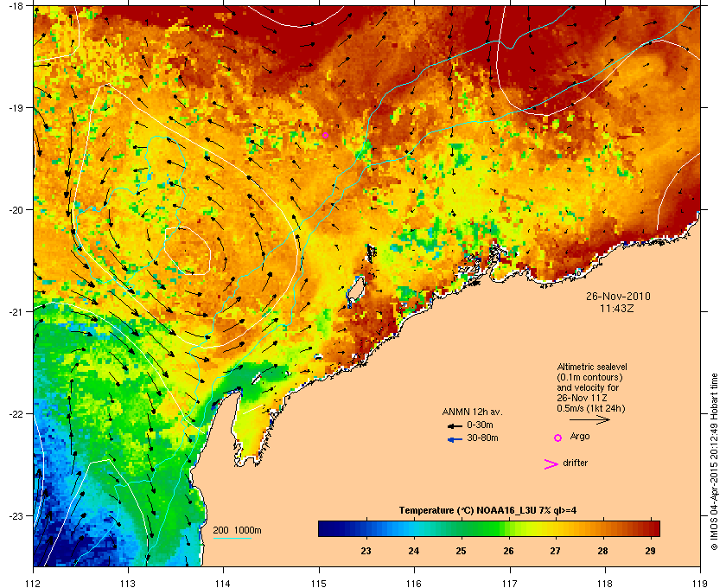726x588 pixels.
Task: Click the IMOS copyright timestamp text
Action: pos(714,463)
